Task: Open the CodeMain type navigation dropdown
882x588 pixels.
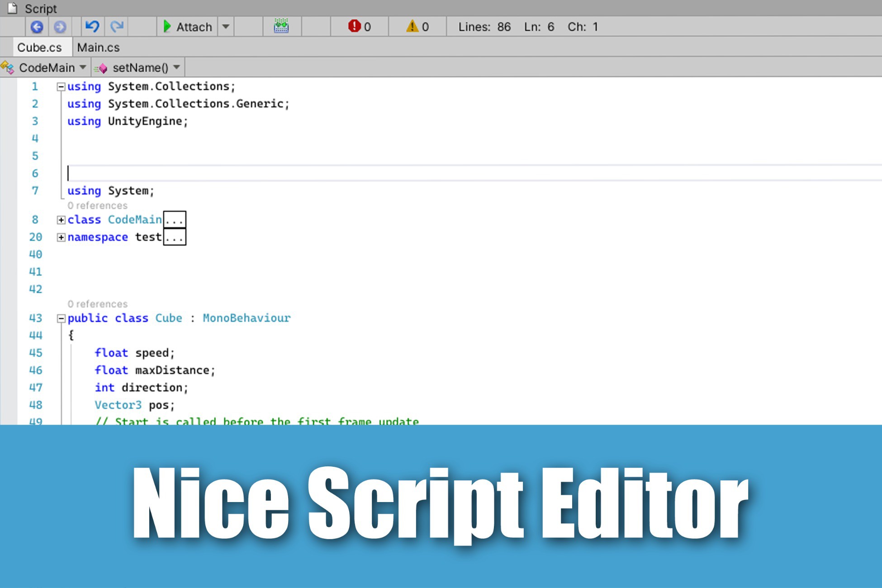Action: pos(83,67)
